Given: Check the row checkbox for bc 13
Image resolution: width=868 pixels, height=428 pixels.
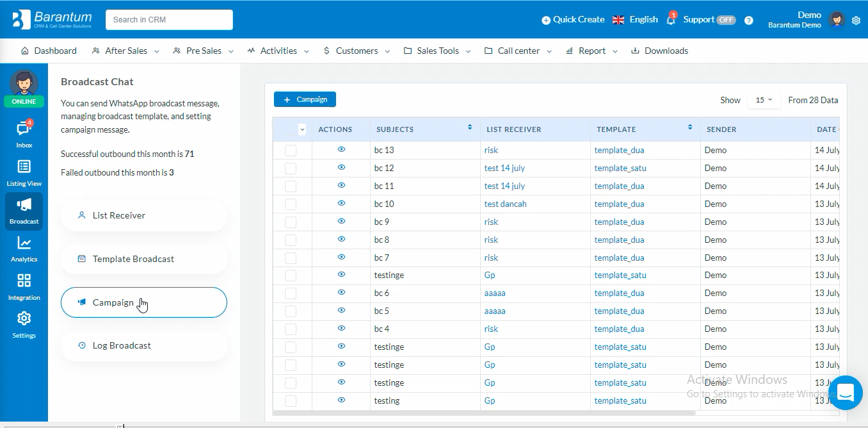Looking at the screenshot, I should pos(291,150).
